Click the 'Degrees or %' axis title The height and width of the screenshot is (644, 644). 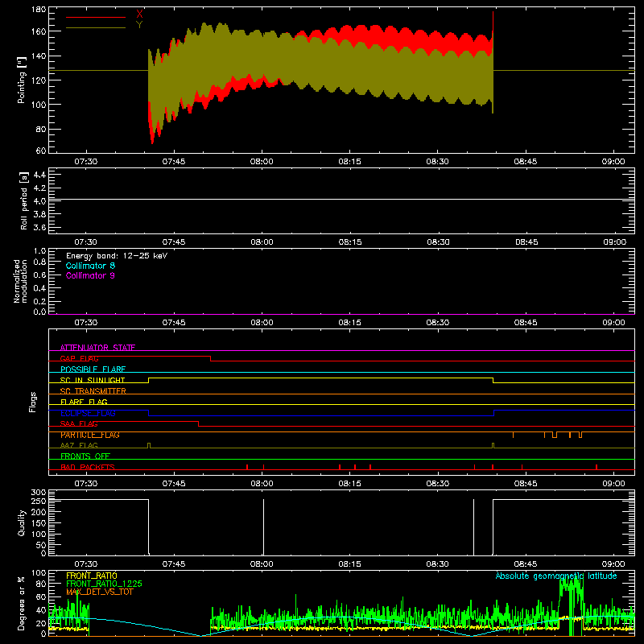click(x=22, y=603)
